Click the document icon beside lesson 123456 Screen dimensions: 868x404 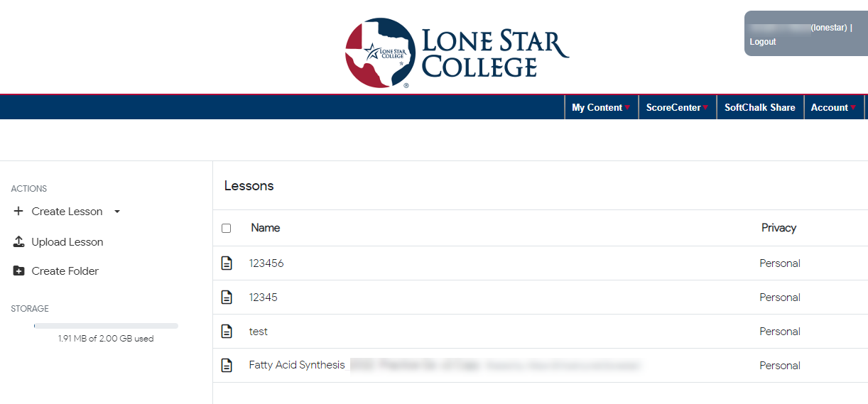click(227, 263)
